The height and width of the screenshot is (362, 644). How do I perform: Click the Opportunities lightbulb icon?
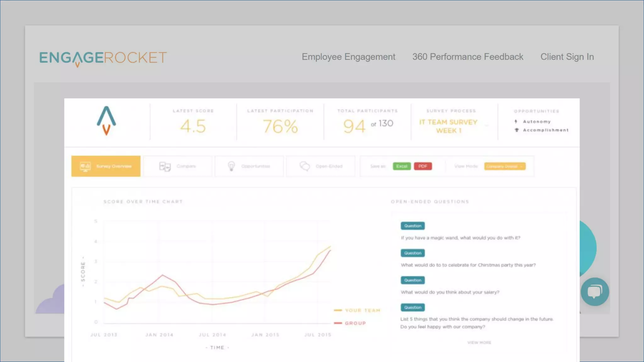tap(231, 166)
